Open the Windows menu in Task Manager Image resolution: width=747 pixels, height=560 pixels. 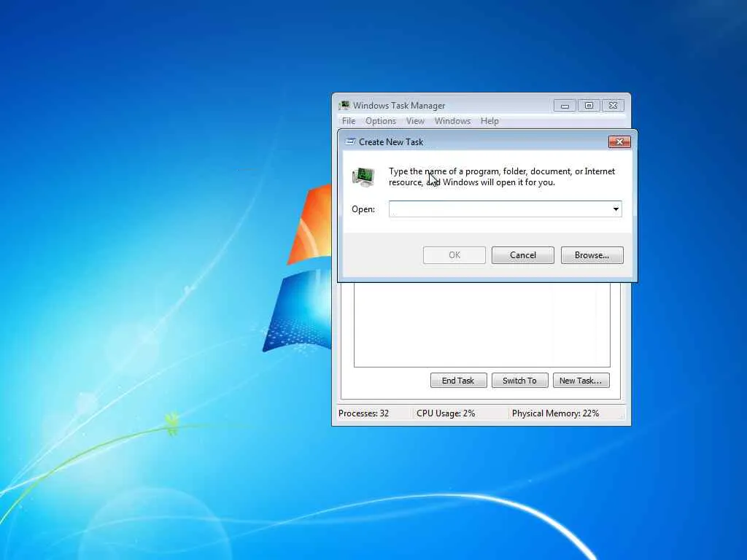click(452, 121)
